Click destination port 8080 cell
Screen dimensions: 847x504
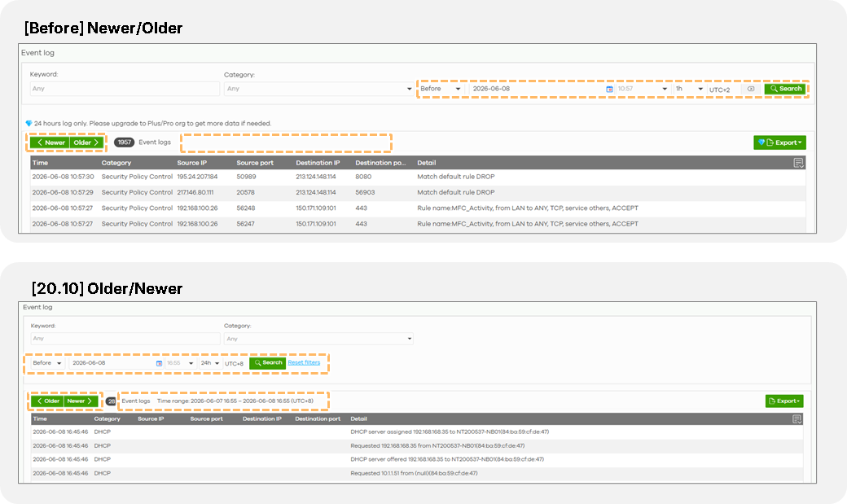point(363,177)
